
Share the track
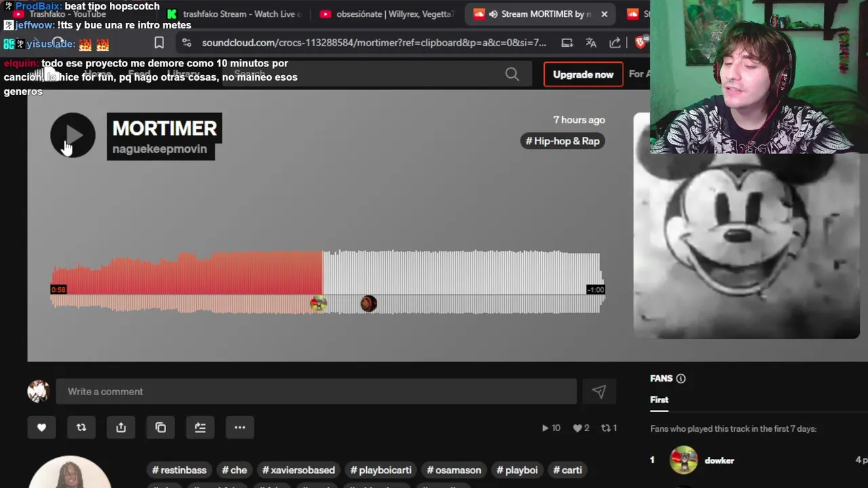[x=121, y=427]
